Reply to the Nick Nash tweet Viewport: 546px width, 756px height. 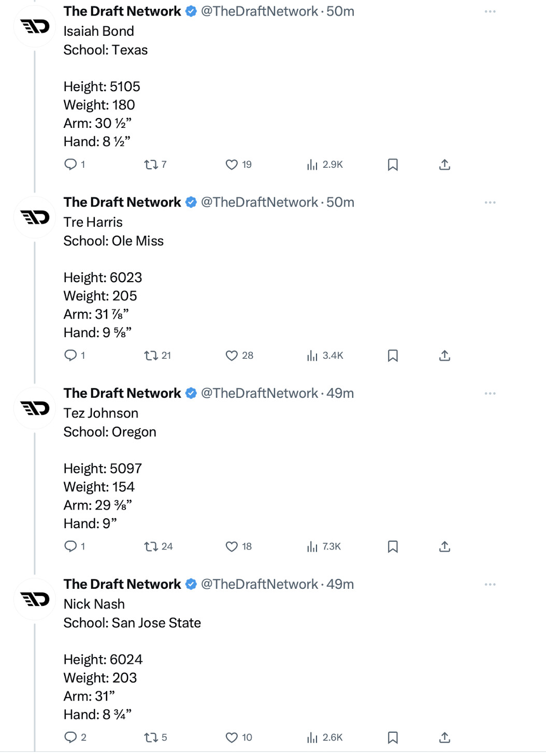point(70,737)
